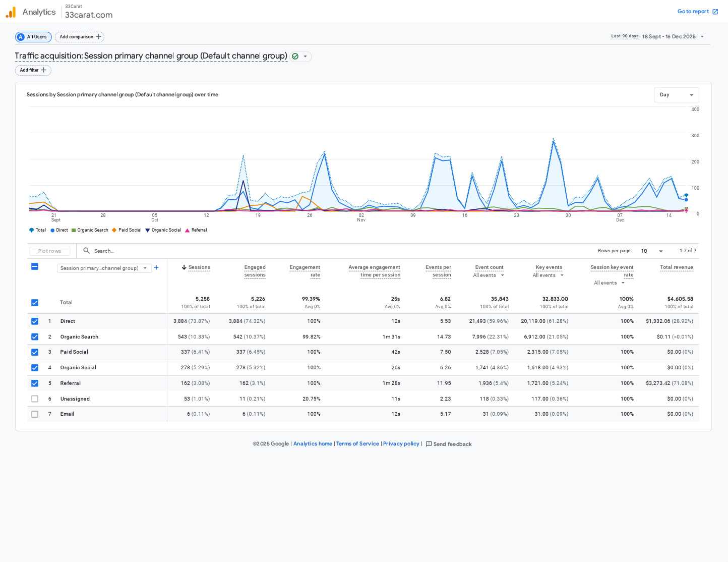This screenshot has height=562, width=728.
Task: Click the search magnifier icon in table
Action: [87, 251]
